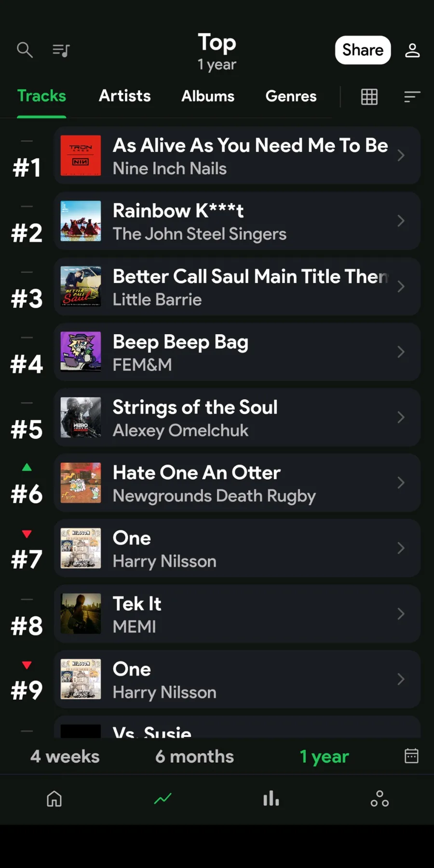Expand As Alive As You Need Me chevron
Viewport: 434px width, 868px height.
tap(401, 155)
